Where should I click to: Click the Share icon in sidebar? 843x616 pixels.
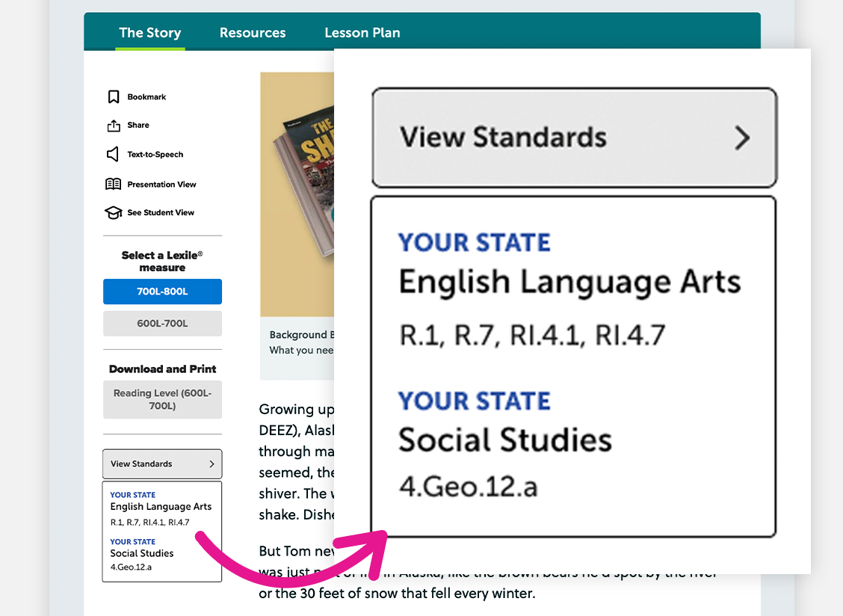[x=114, y=126]
